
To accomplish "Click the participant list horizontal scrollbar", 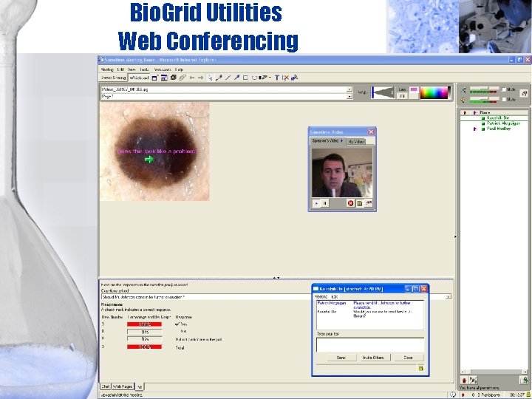I will 494,372.
